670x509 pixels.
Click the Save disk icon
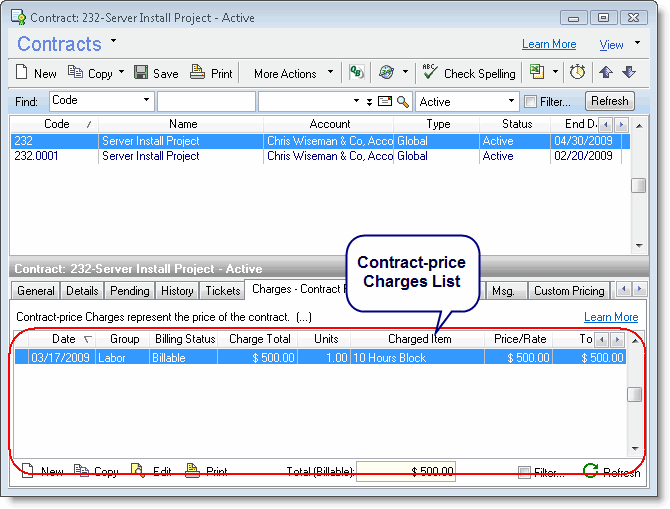coord(141,73)
